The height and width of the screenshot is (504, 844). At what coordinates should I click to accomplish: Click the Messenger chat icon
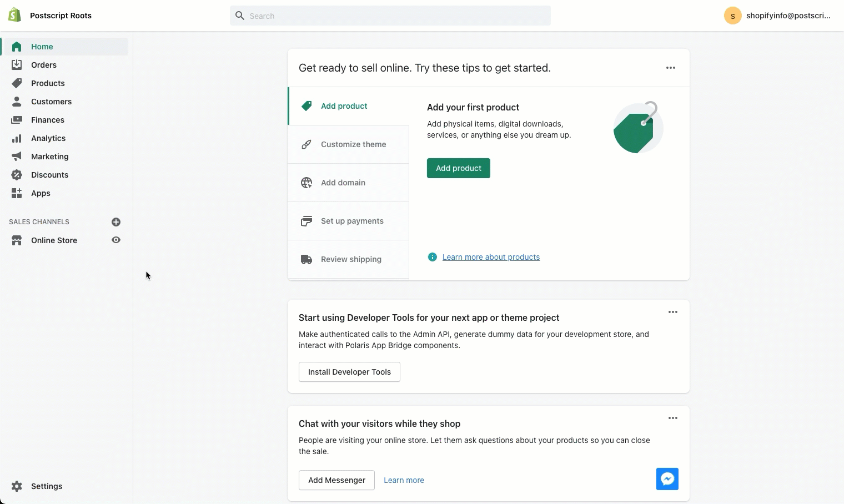tap(667, 479)
